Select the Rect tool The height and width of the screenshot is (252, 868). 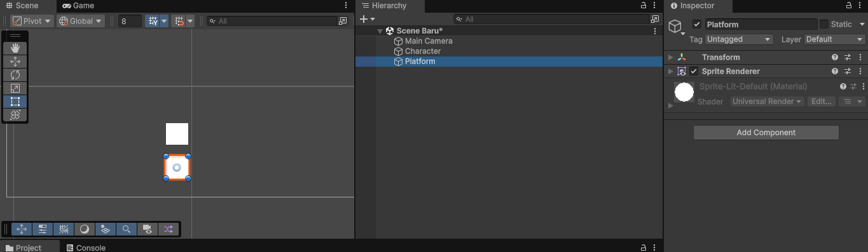point(15,102)
